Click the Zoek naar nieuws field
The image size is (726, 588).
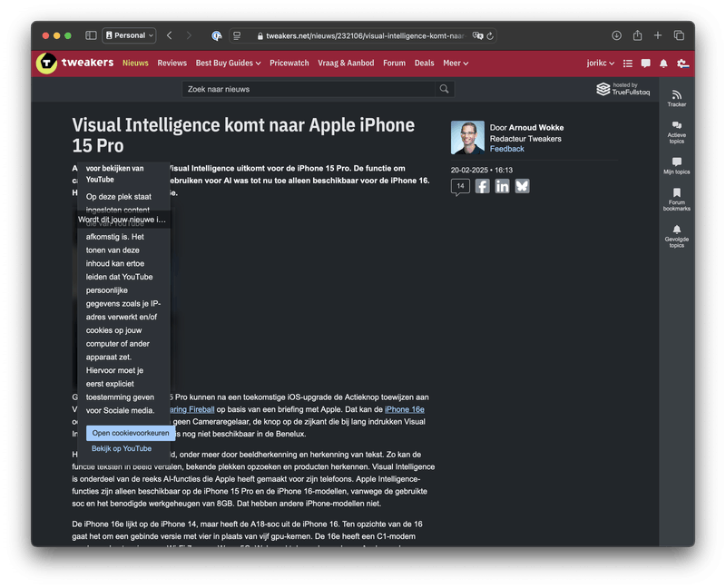309,89
